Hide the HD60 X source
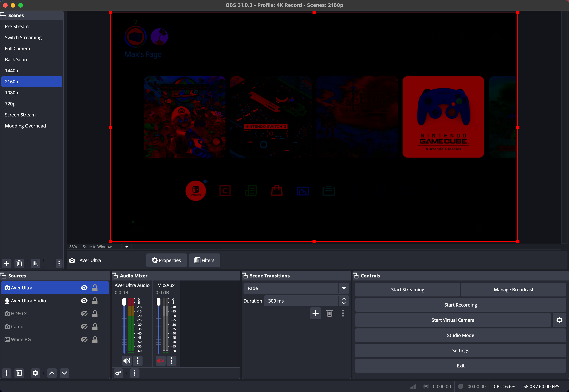 tap(84, 313)
